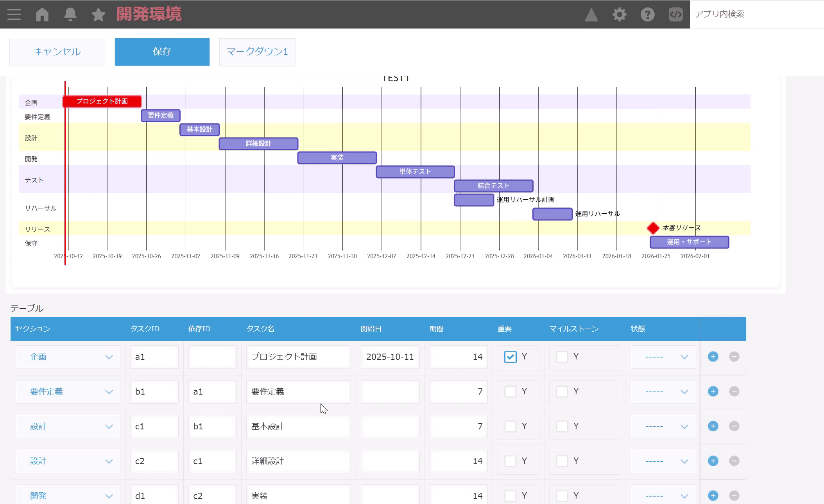Click the 保存 button

tap(162, 52)
